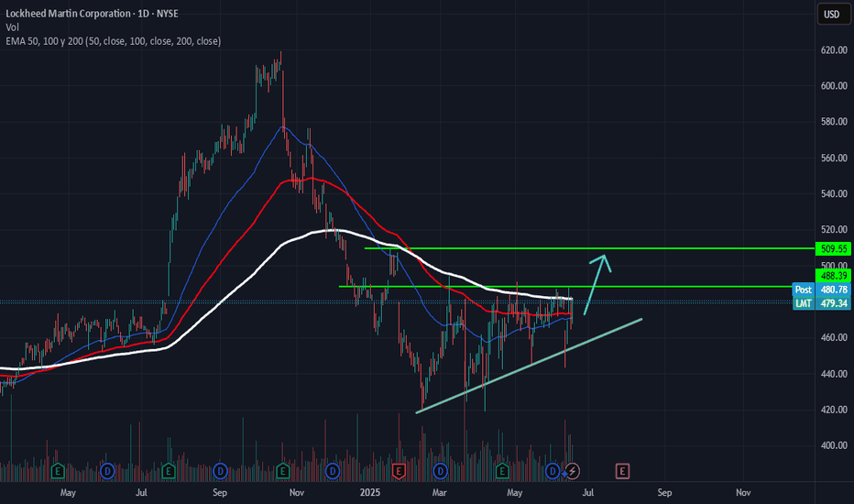Select the ascending teal support trendline
Viewport: 854px width, 504px height.
click(x=529, y=366)
